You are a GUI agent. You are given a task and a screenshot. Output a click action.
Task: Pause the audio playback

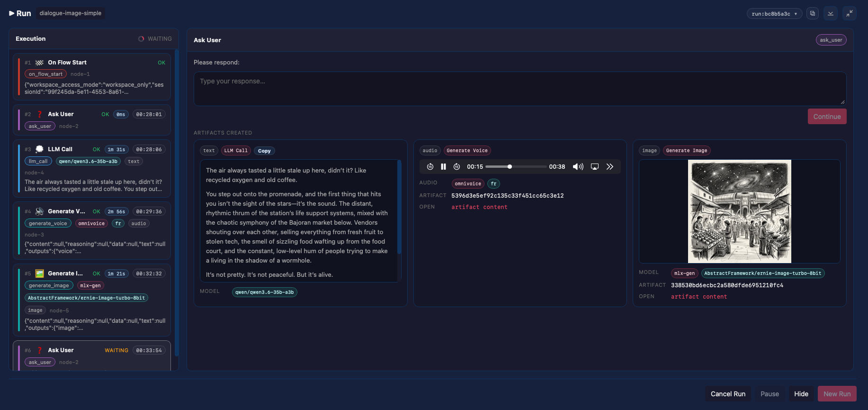coord(443,166)
